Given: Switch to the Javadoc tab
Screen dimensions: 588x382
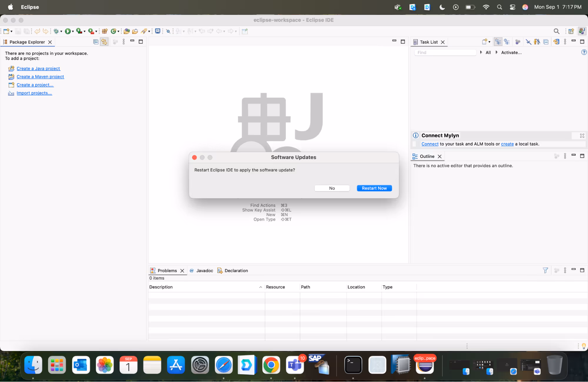Looking at the screenshot, I should pyautogui.click(x=201, y=271).
